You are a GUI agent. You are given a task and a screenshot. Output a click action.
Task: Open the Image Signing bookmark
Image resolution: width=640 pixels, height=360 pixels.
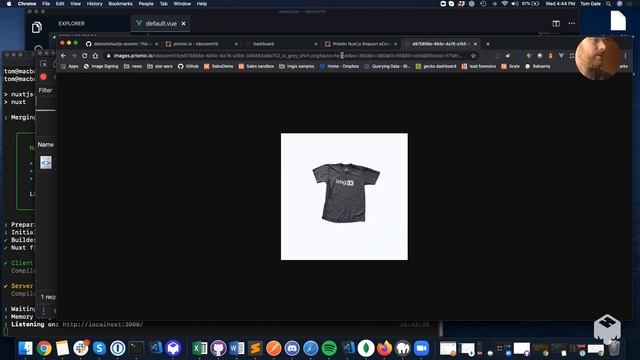[101, 66]
